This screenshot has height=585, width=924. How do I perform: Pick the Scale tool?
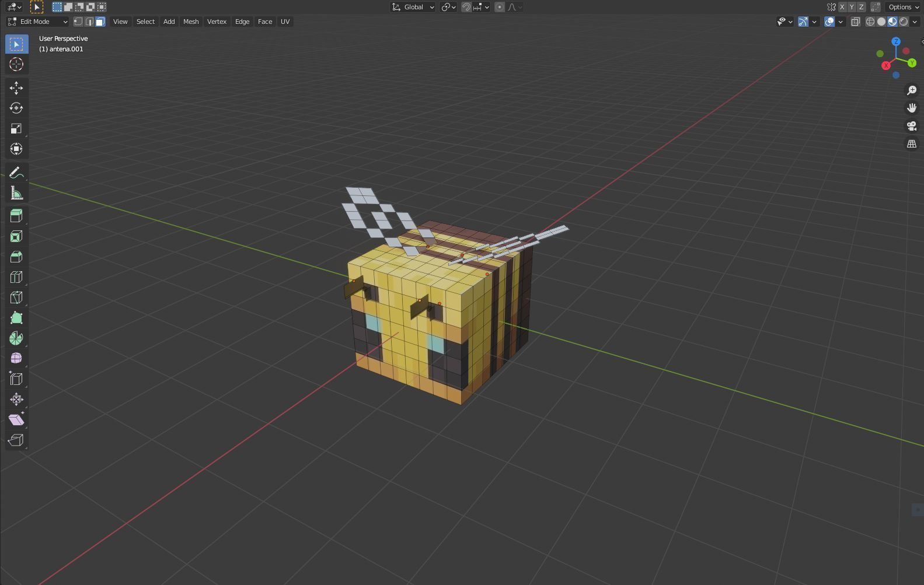[16, 128]
